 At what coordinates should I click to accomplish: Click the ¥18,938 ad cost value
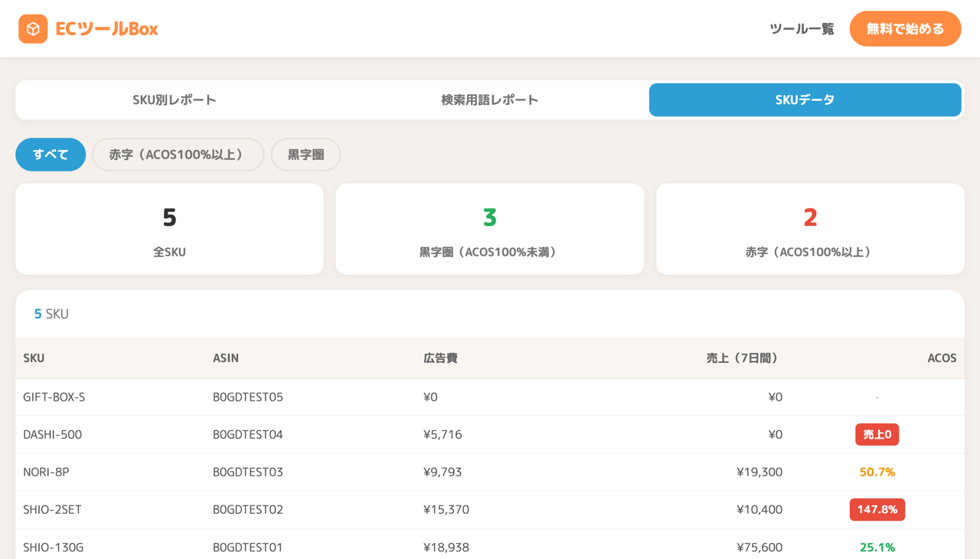click(446, 548)
